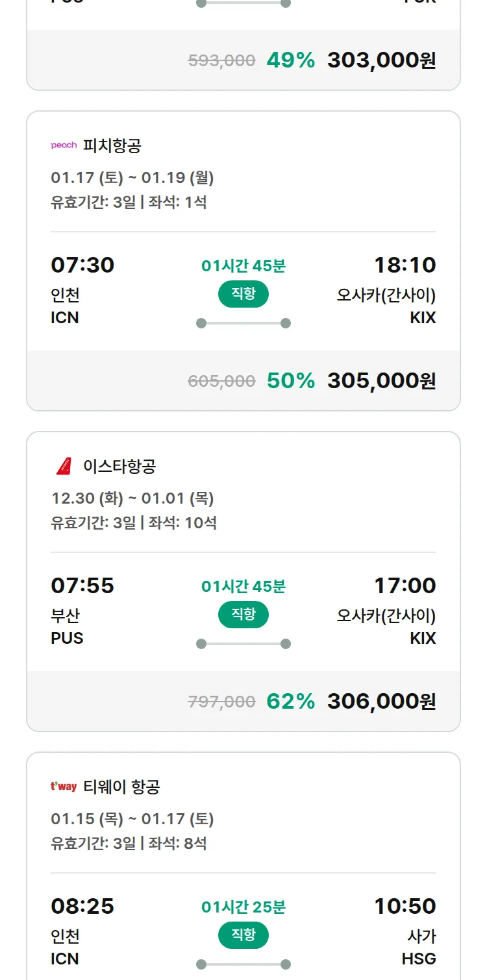Click the crossed-out 797,000 original price
Screen dimensions: 487x980
coord(221,702)
